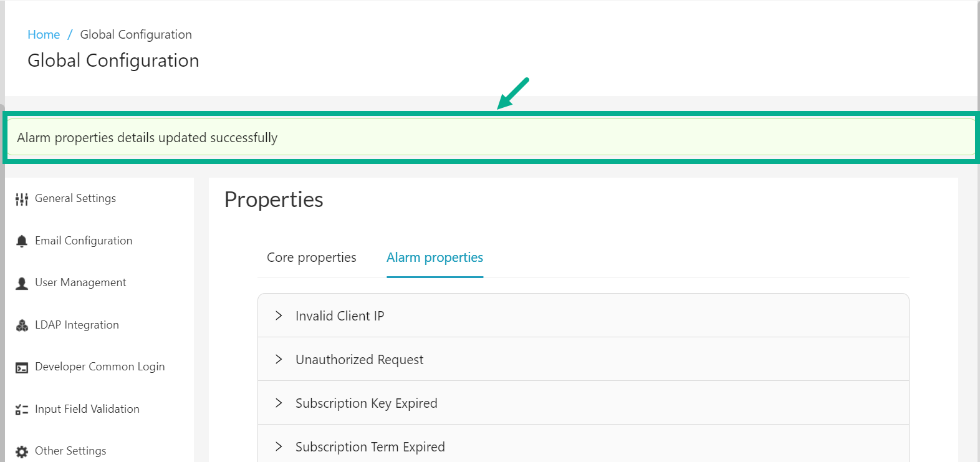Click the success notification banner
The width and height of the screenshot is (980, 462).
(490, 137)
